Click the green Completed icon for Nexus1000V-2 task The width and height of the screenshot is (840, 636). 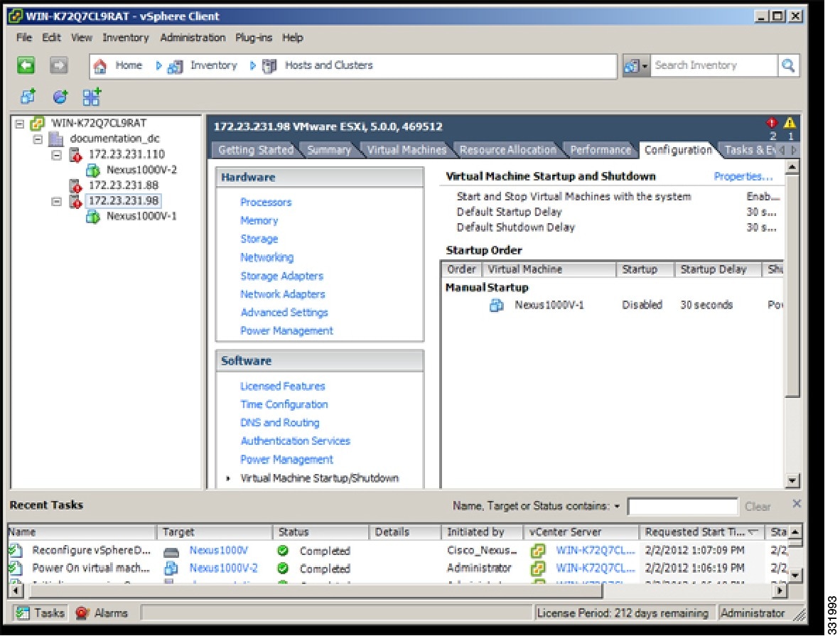pyautogui.click(x=283, y=568)
